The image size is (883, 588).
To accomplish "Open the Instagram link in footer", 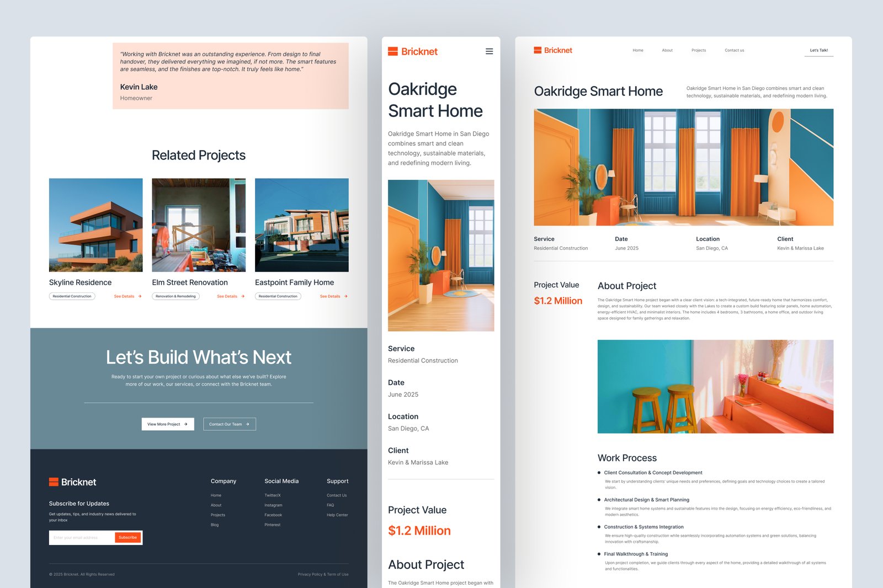I will [x=273, y=505].
